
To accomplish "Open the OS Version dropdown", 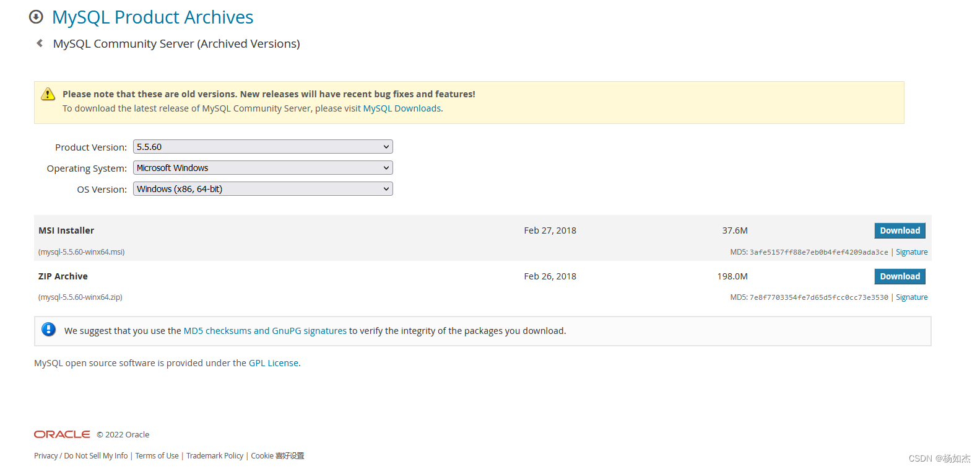I will pos(263,189).
